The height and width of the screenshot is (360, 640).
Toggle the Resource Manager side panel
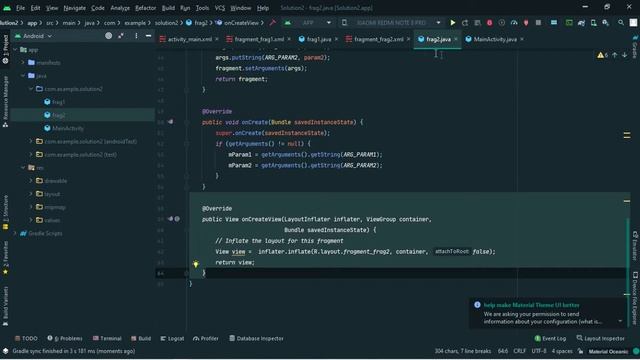5,101
